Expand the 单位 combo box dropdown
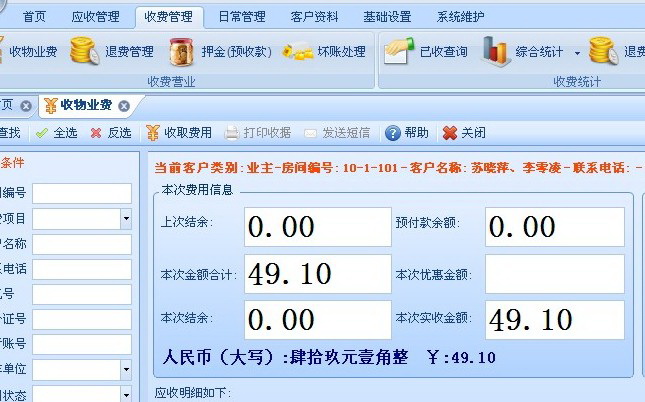 126,369
